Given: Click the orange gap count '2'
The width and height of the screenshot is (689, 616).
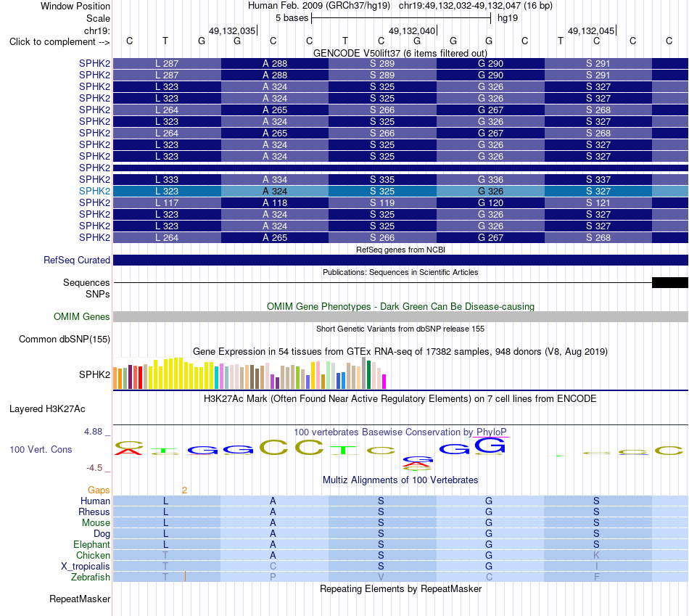Looking at the screenshot, I should point(184,490).
